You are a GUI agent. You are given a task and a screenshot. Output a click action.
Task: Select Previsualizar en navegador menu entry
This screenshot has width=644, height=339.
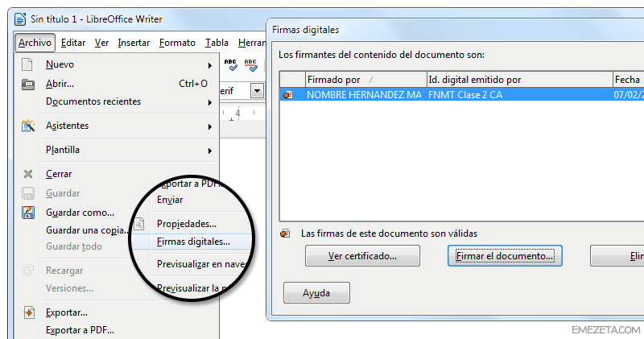point(201,264)
